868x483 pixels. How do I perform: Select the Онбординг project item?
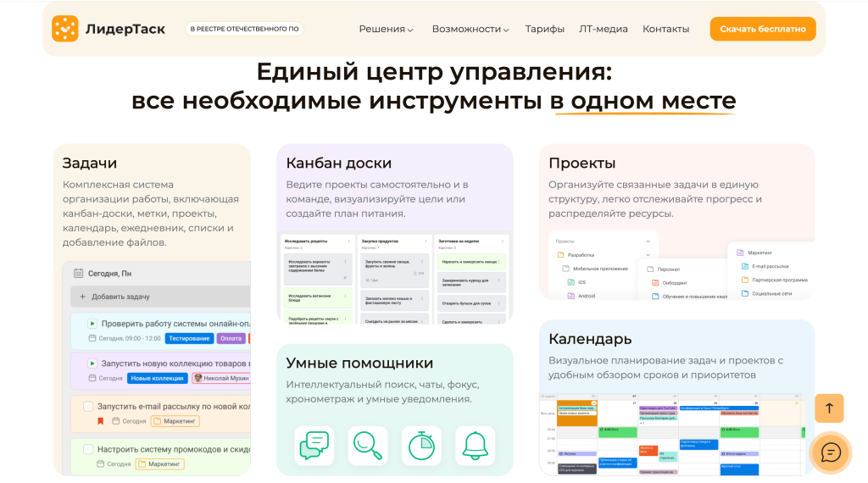click(670, 283)
